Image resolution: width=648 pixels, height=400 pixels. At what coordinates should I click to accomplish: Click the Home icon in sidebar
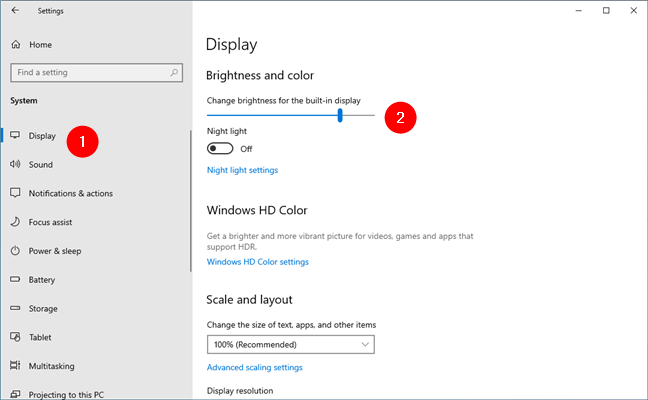coord(15,45)
